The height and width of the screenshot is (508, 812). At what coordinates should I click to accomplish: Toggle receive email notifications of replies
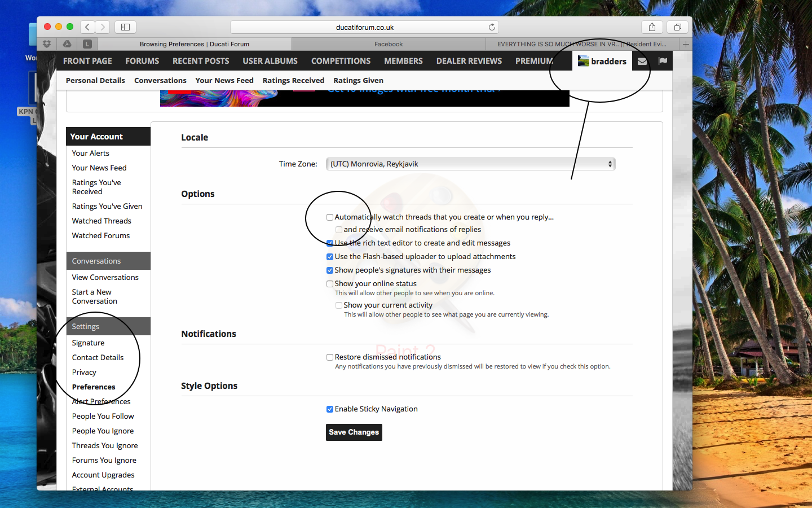[x=339, y=230]
